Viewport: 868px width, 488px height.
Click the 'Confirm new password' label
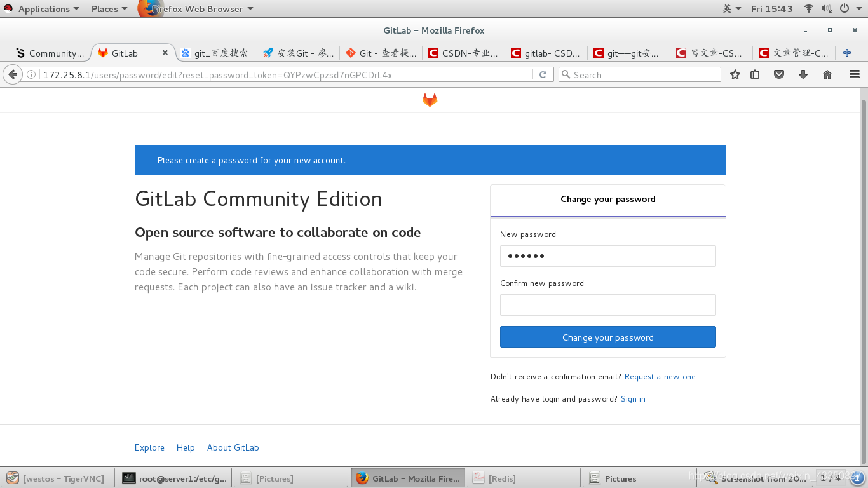(542, 283)
